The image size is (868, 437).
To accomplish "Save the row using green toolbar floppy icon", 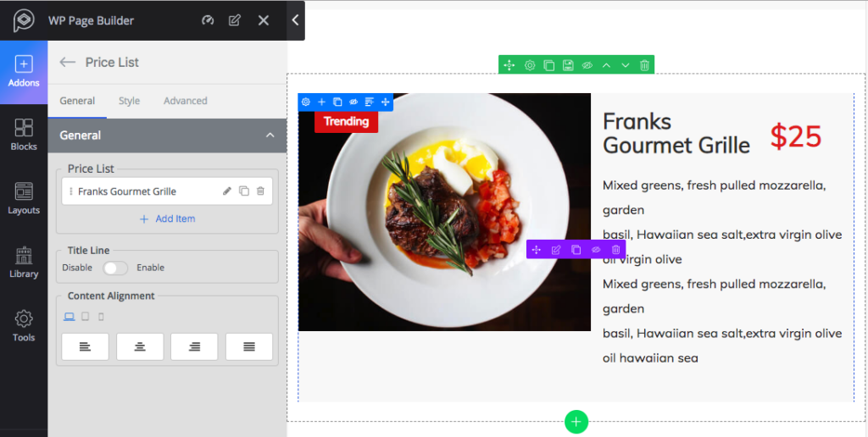I will tap(568, 65).
